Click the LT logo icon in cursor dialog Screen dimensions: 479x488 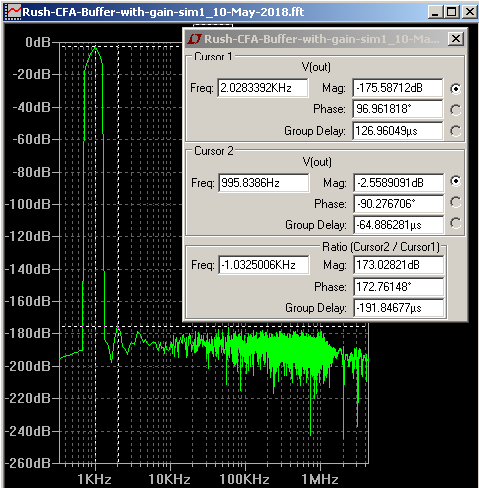[194, 39]
